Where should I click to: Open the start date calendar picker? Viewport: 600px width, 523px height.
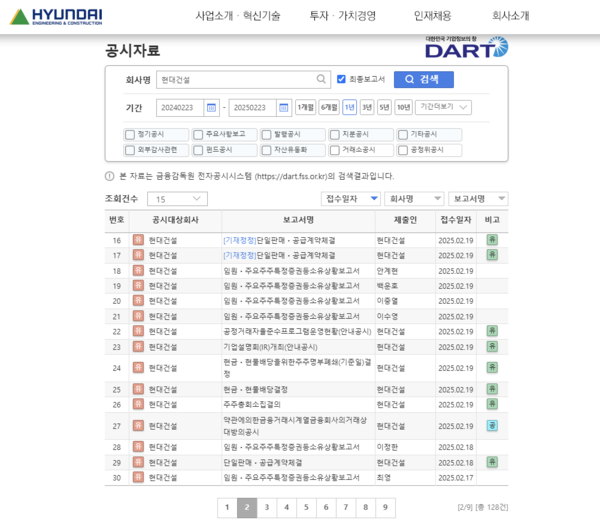[211, 108]
